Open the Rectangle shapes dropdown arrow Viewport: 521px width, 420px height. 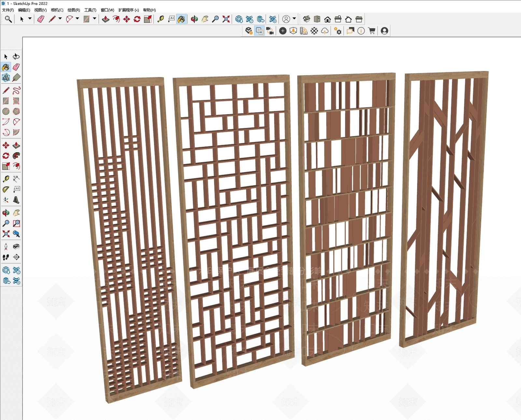pos(94,19)
